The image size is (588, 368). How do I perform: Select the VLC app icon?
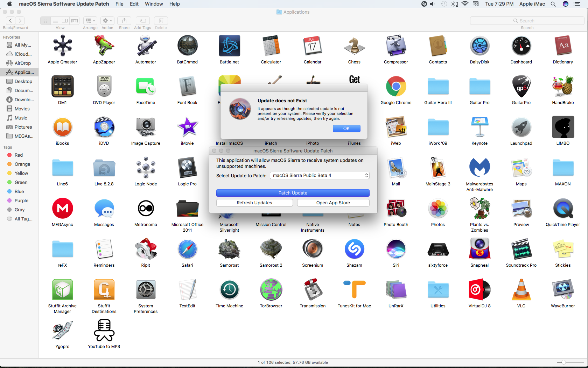pyautogui.click(x=521, y=289)
